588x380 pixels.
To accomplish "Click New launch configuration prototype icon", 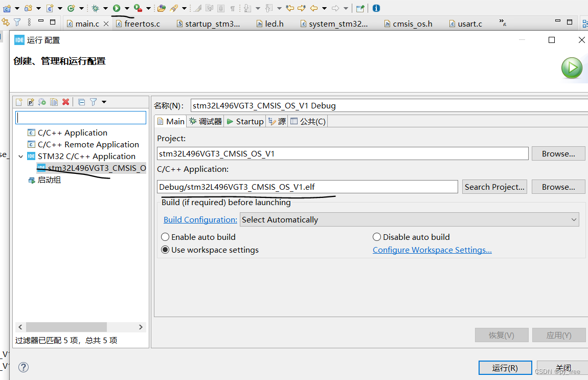I will click(31, 102).
